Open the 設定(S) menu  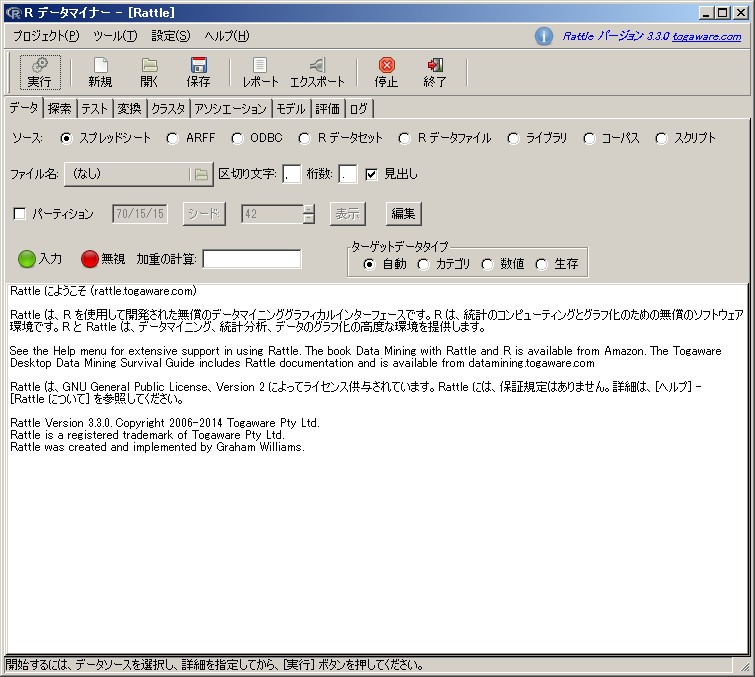(x=171, y=36)
